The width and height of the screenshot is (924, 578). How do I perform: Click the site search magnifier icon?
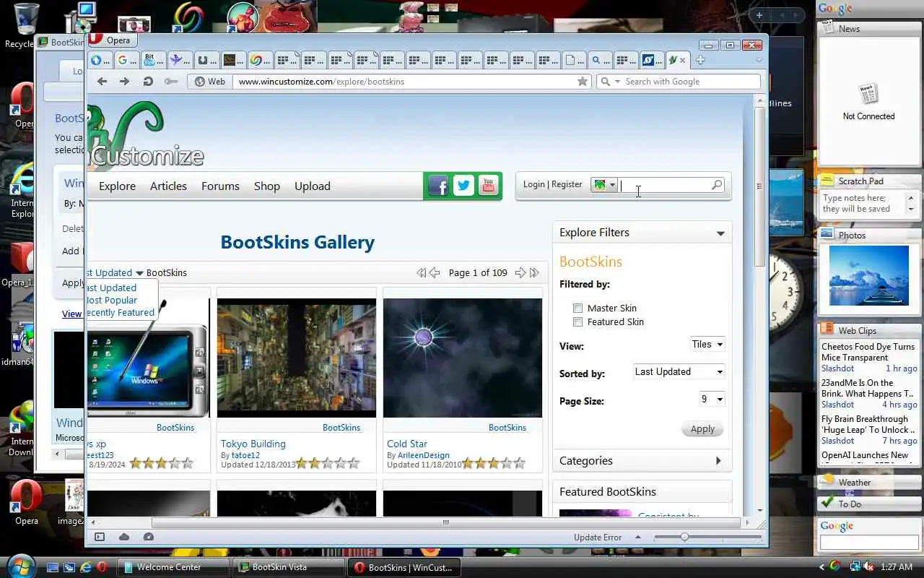click(716, 185)
